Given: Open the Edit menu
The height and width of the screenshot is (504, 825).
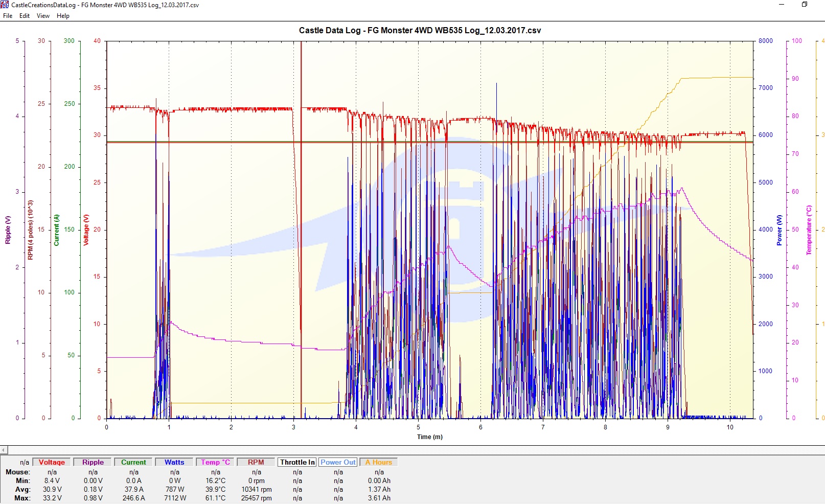Looking at the screenshot, I should pyautogui.click(x=25, y=16).
